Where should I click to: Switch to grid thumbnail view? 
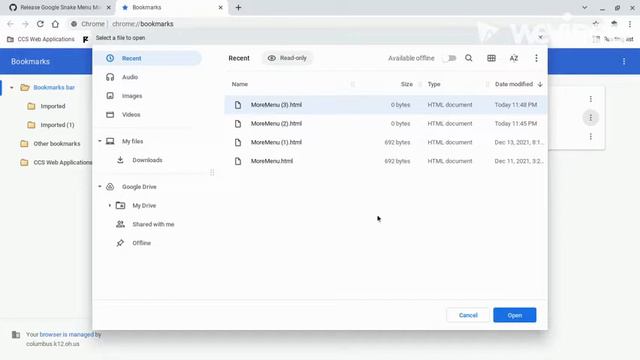point(491,58)
